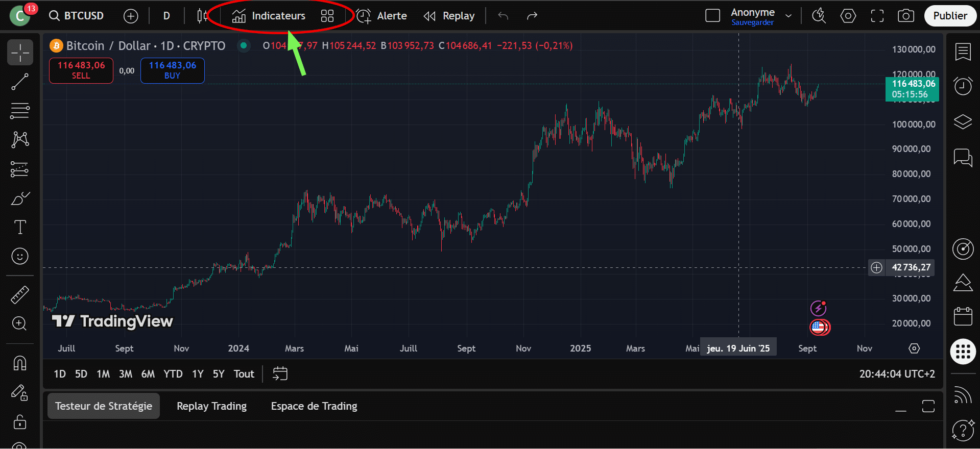The height and width of the screenshot is (449, 980).
Task: Take a chart snapshot with camera icon
Action: point(905,16)
